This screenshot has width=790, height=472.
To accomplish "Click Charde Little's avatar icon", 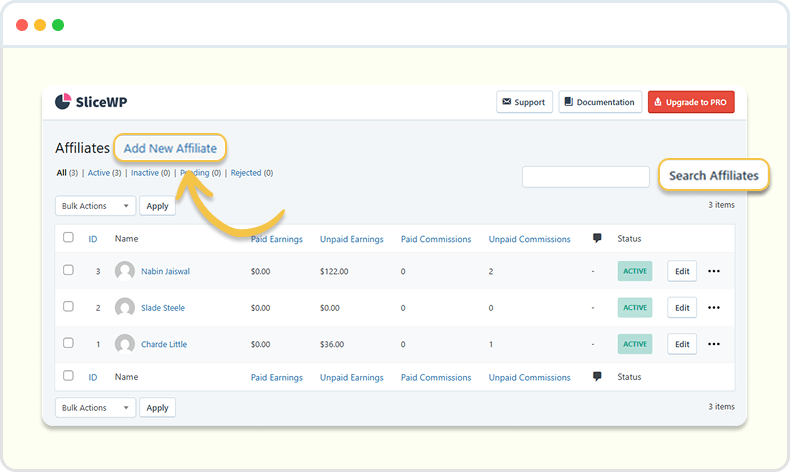I will coord(124,344).
